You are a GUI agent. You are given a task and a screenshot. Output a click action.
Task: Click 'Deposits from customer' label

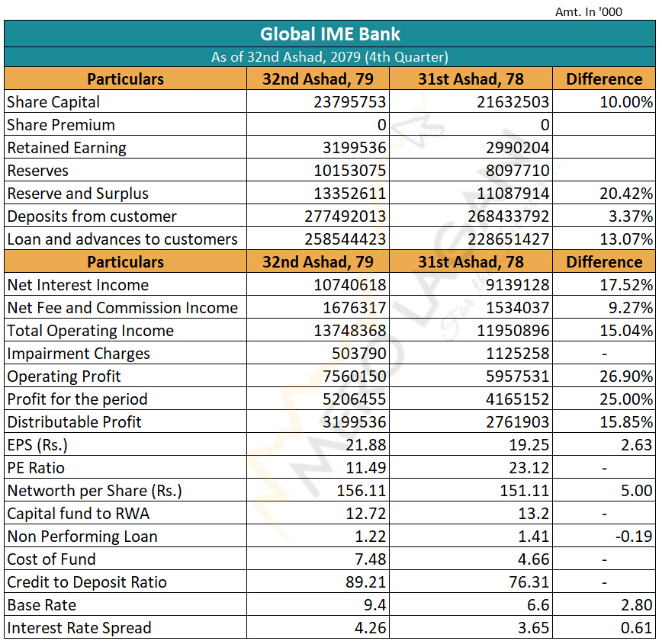tap(92, 216)
